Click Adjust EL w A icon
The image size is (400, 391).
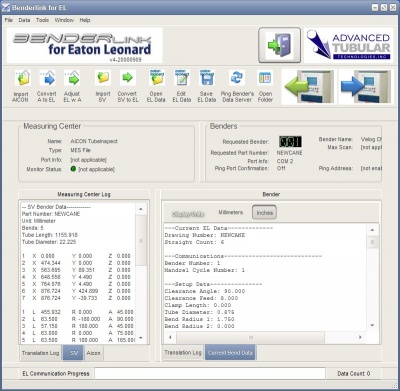click(72, 79)
